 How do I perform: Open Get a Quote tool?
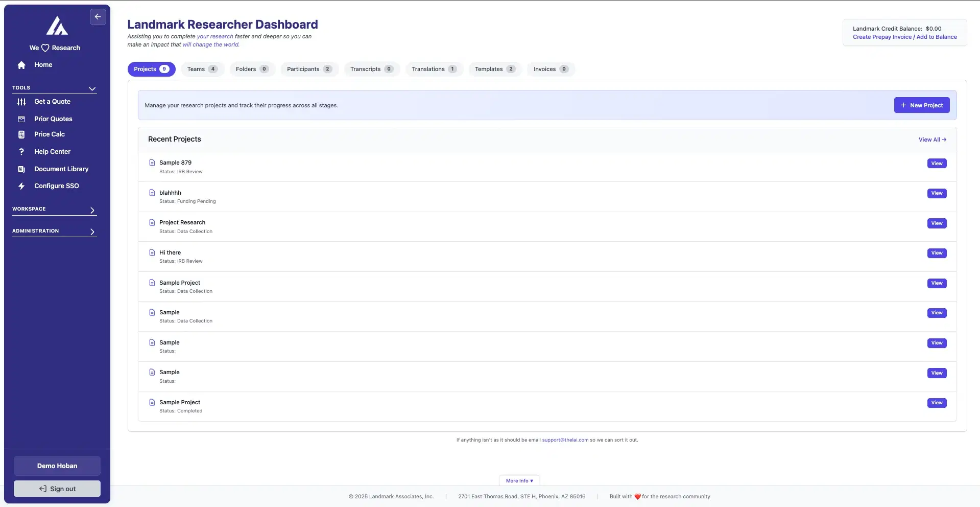click(x=52, y=101)
